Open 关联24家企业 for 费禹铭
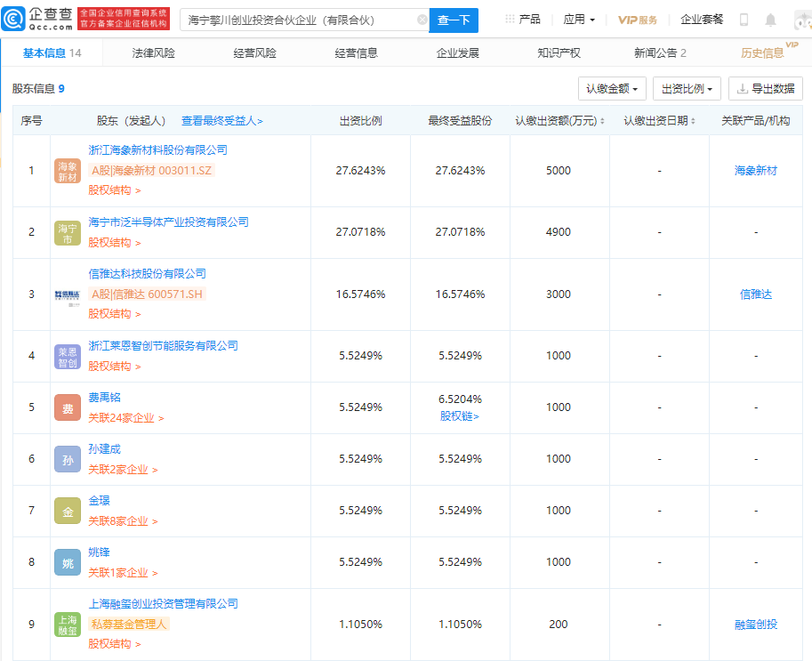Screen dimensions: 812x661 [125, 418]
